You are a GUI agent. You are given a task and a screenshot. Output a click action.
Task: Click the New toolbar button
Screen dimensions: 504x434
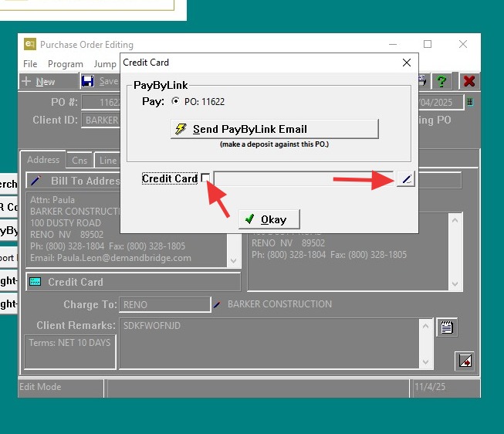click(x=49, y=81)
